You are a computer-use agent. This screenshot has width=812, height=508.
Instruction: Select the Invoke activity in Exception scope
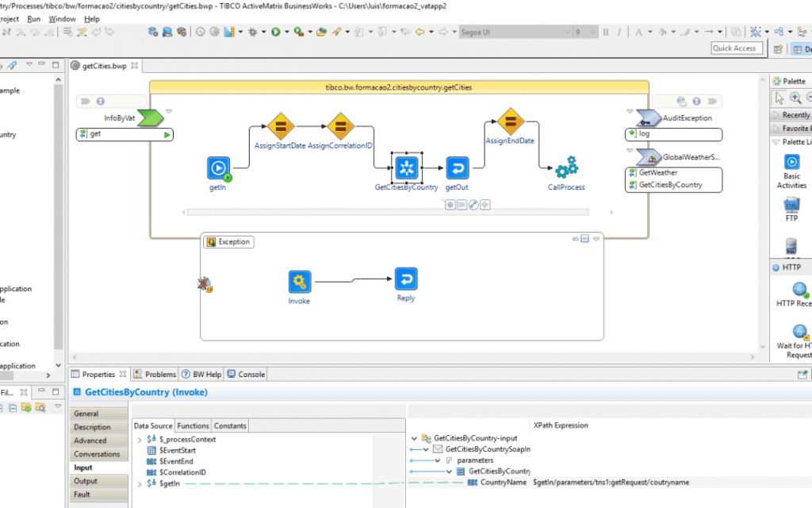tap(299, 282)
